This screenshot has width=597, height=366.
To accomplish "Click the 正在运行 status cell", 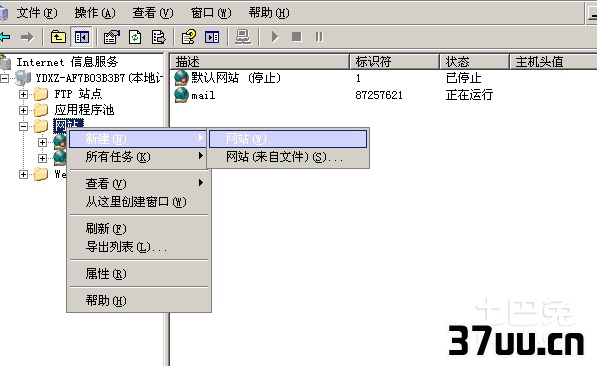I will [469, 94].
